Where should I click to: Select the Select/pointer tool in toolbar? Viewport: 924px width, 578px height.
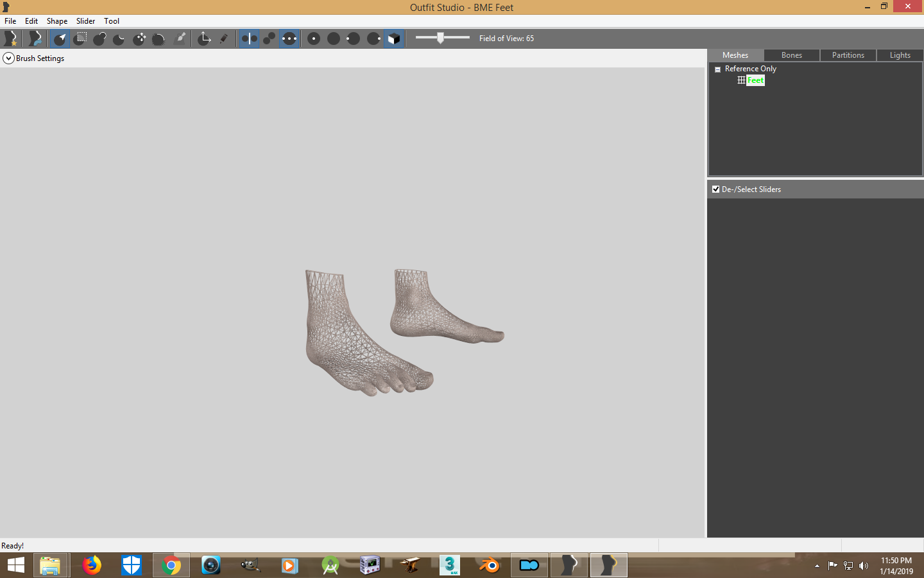coord(60,39)
